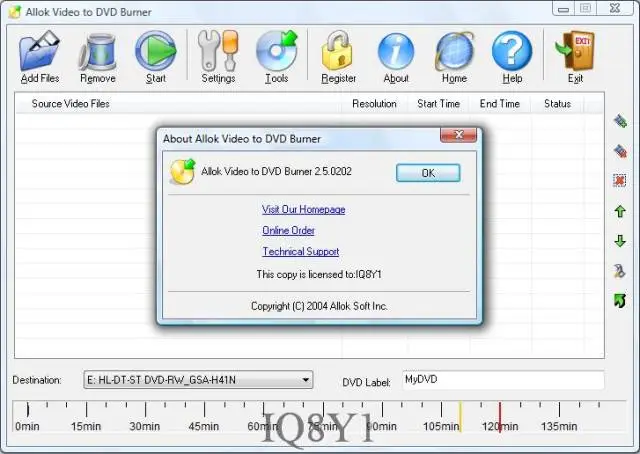Screen dimensions: 640x454
Task: Click OK in the About dialog
Action: pos(428,173)
